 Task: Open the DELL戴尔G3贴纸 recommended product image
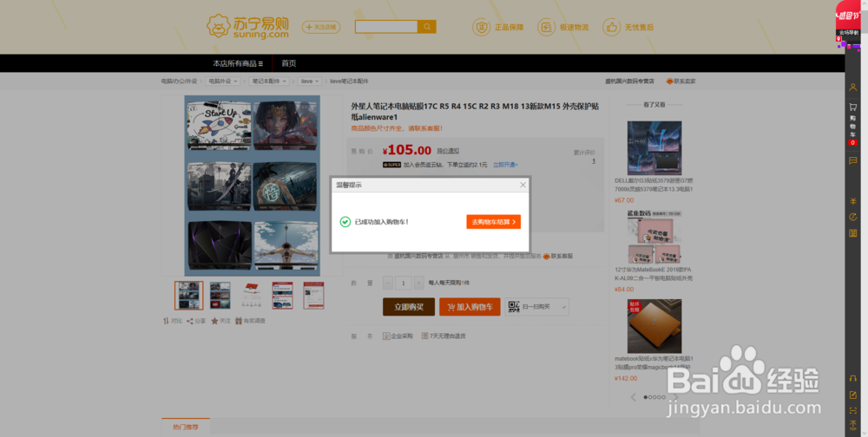654,148
